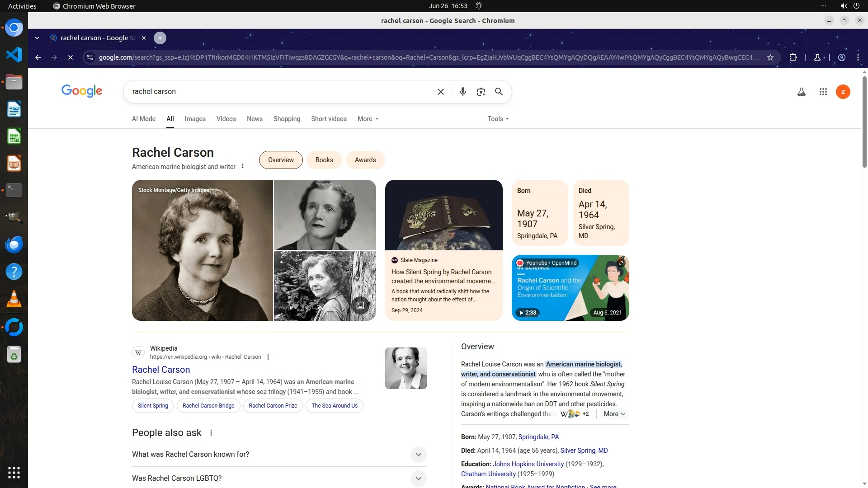868x488 pixels.
Task: Select the Books chip
Action: [324, 160]
